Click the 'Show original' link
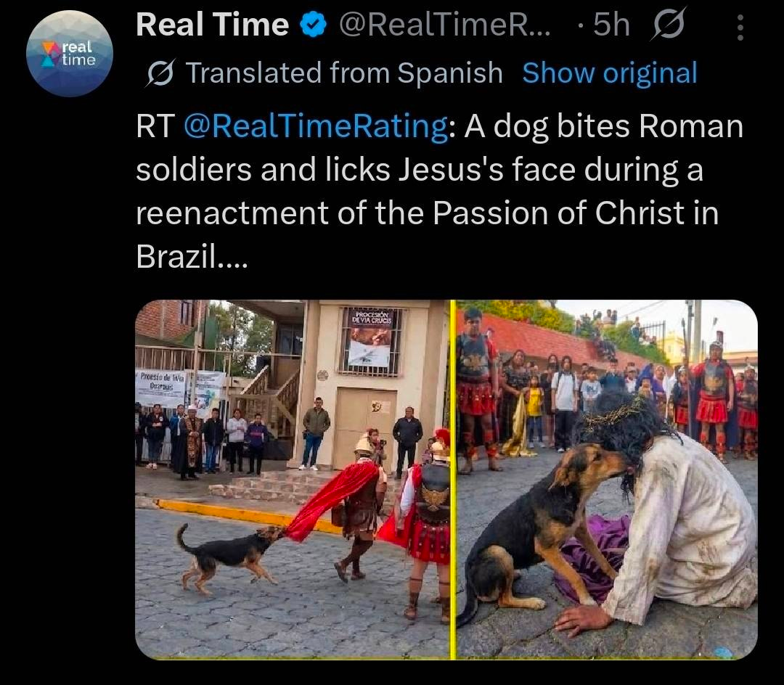The image size is (784, 685). (x=609, y=73)
